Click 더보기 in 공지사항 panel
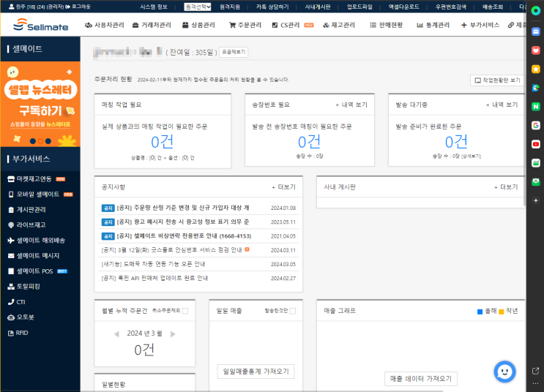Viewport: 544px width, 392px height. pos(284,187)
